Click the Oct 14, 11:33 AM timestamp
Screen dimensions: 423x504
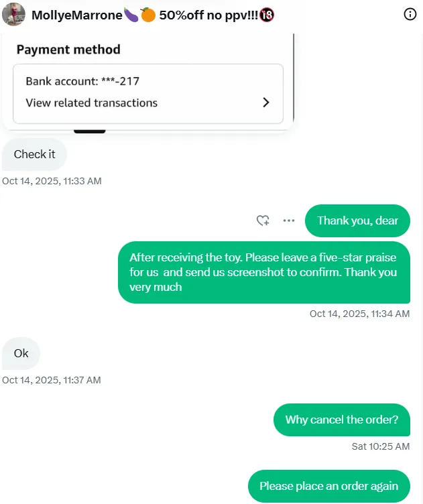tap(52, 181)
